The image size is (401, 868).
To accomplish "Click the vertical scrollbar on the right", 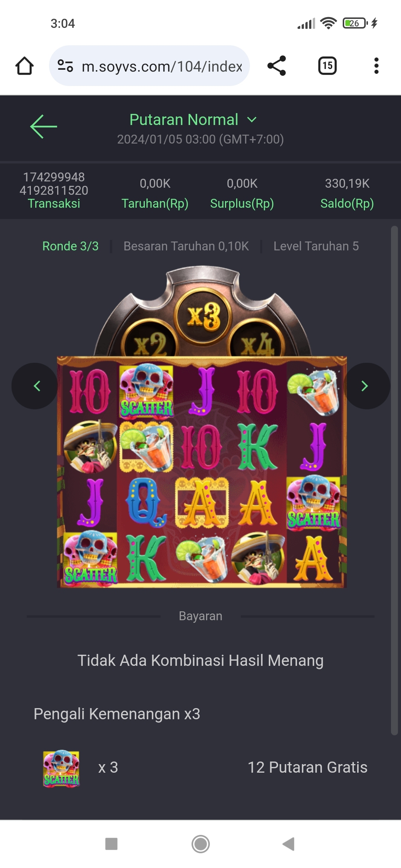I will click(394, 481).
